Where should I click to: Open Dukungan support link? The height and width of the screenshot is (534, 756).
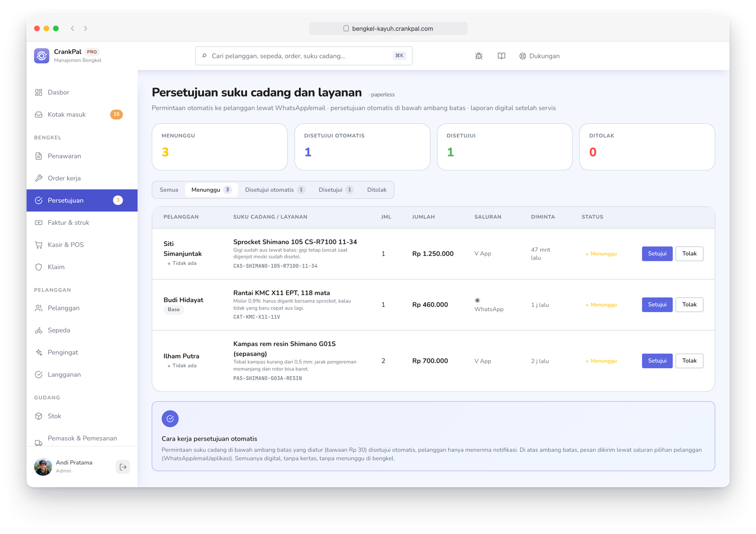(x=539, y=56)
